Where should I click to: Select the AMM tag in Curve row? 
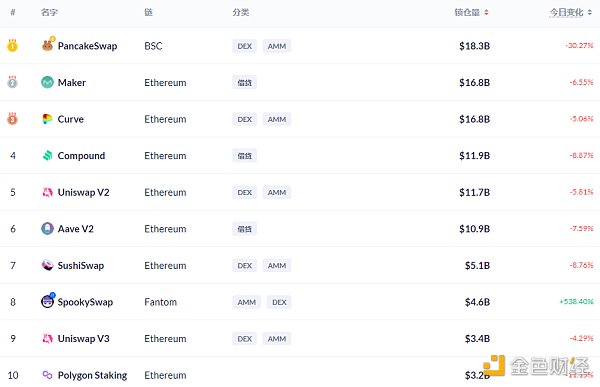(277, 119)
